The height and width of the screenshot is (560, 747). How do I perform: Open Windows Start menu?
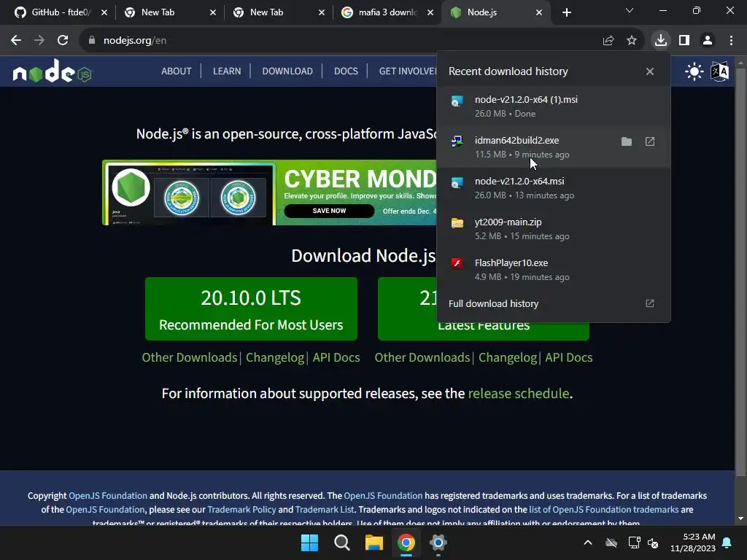[309, 542]
